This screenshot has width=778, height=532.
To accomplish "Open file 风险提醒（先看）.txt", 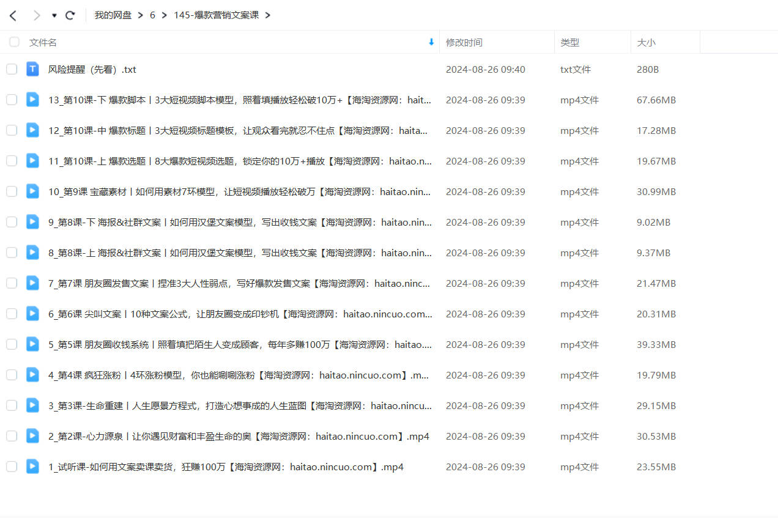I will pyautogui.click(x=92, y=69).
